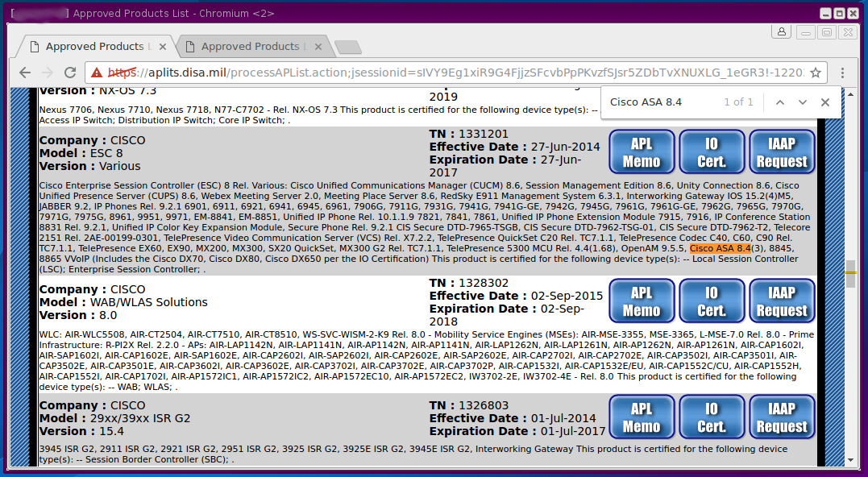Go to previous find result
The width and height of the screenshot is (868, 477).
click(779, 102)
